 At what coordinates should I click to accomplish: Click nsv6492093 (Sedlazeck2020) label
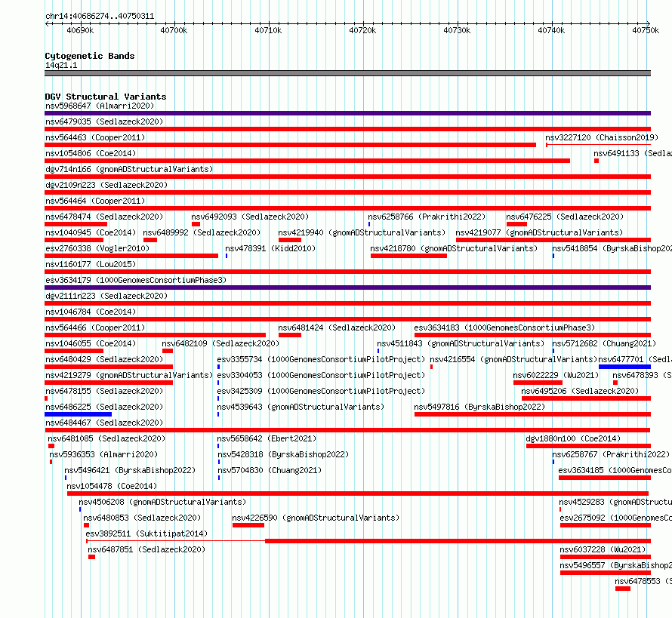coord(250,217)
